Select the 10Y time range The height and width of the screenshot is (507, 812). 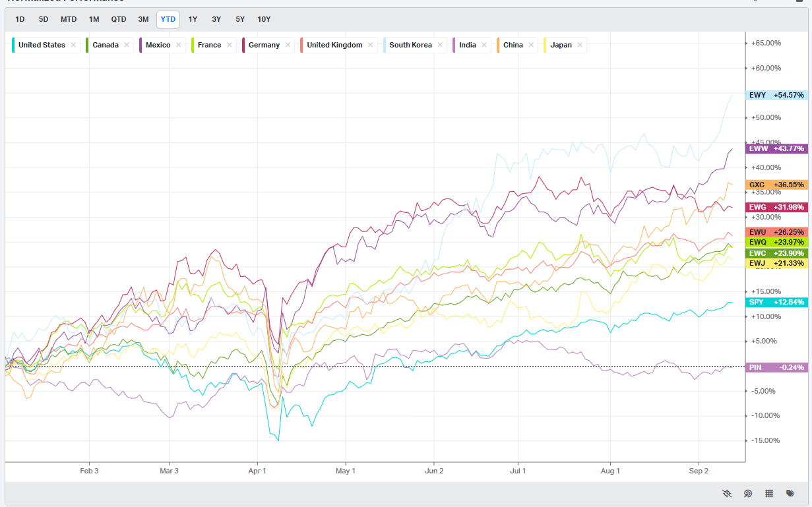point(264,19)
